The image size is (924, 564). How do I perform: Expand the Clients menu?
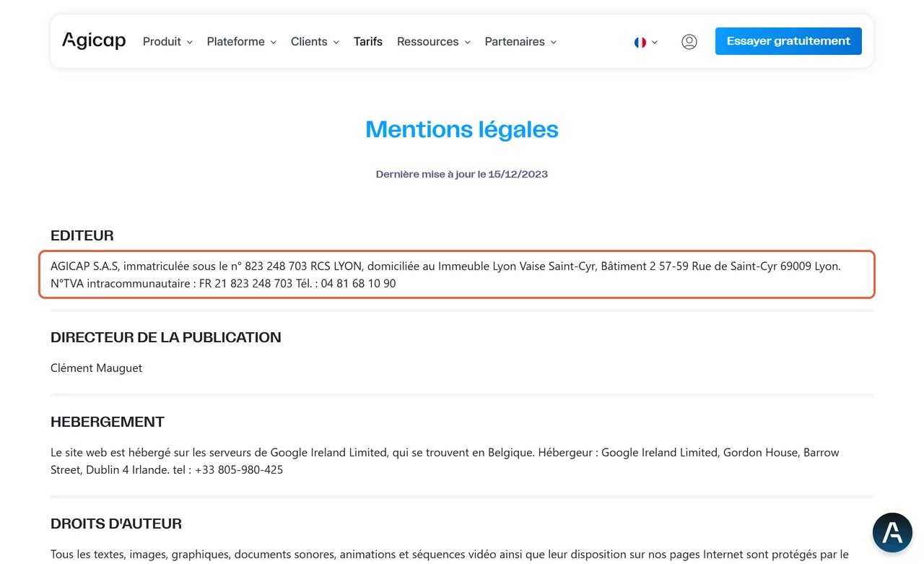[315, 42]
